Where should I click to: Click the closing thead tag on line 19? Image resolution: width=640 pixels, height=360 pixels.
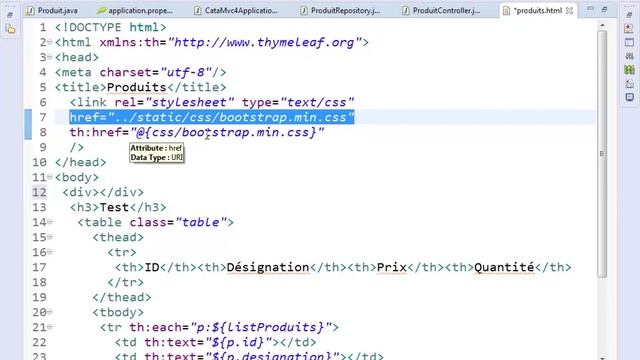coord(122,298)
